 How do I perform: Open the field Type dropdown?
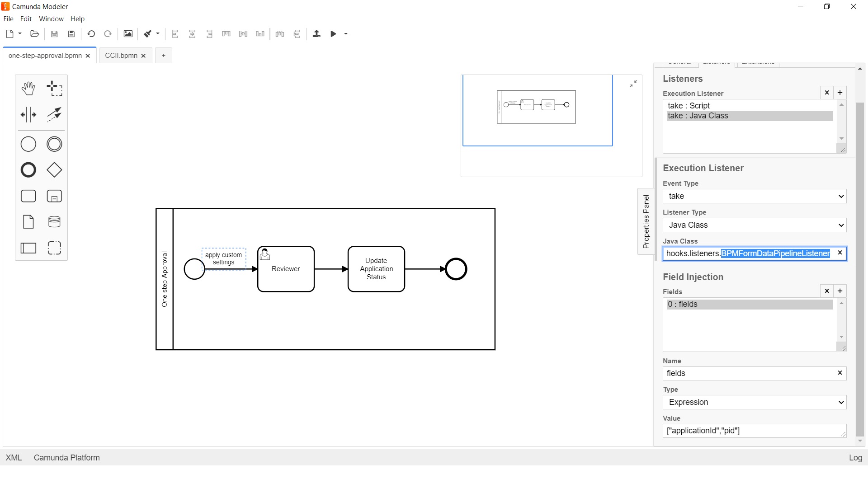pos(755,402)
